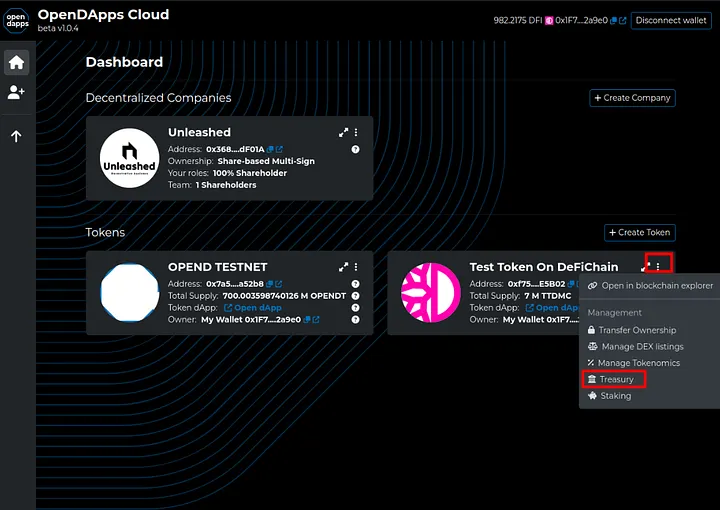Click '7 M TTDMC' total supply value
Viewport: 720px width, 510px height.
pos(548,296)
